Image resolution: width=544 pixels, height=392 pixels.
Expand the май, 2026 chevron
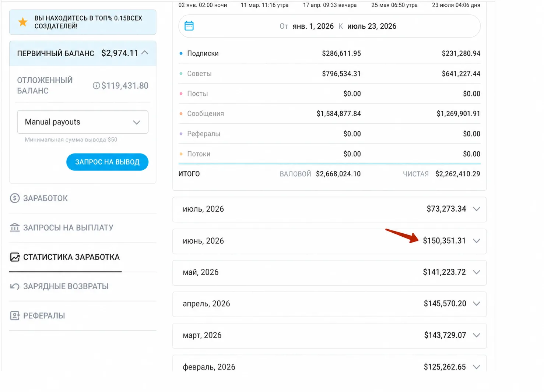(476, 272)
